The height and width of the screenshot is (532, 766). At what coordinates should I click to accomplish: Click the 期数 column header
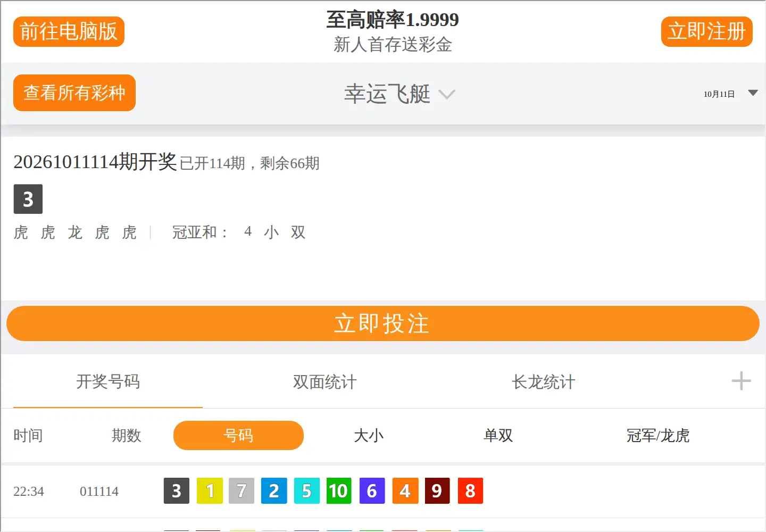pos(127,435)
